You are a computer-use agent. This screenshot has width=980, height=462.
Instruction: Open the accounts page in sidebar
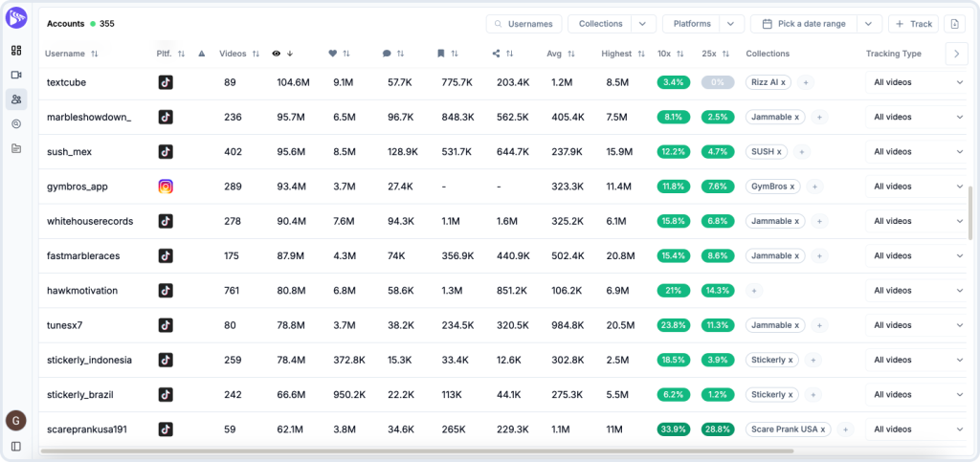point(16,99)
